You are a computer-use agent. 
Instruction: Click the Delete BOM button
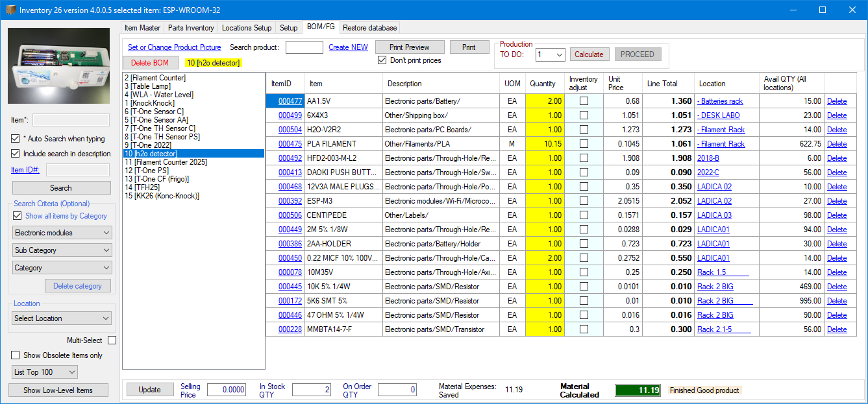pyautogui.click(x=150, y=63)
